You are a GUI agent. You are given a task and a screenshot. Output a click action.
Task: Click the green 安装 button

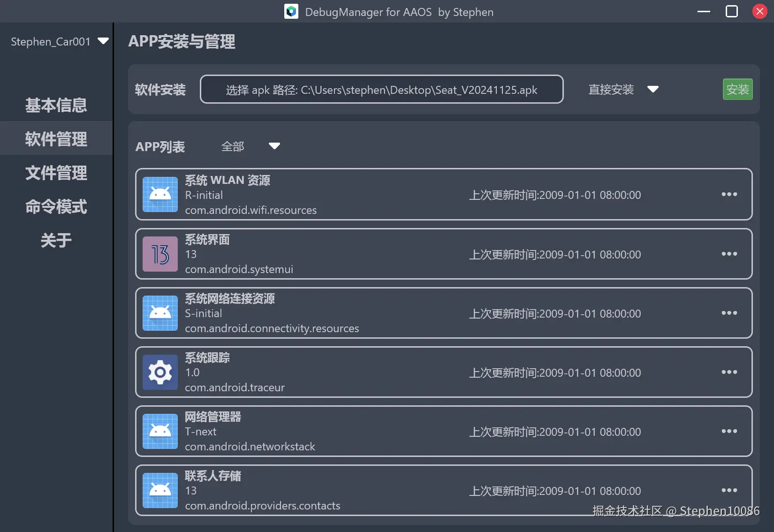coord(737,89)
